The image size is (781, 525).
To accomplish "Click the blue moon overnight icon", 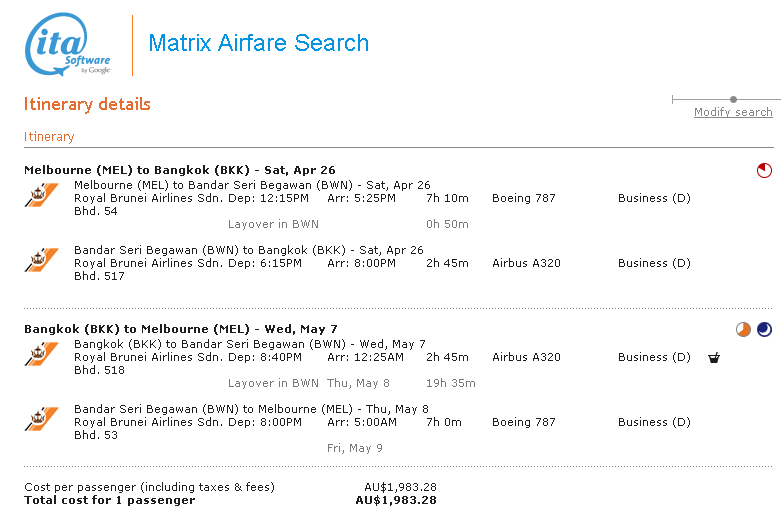I will [764, 330].
